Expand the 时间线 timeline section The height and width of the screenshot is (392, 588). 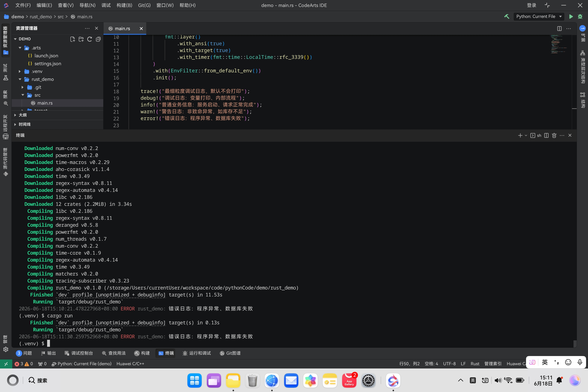coord(15,124)
